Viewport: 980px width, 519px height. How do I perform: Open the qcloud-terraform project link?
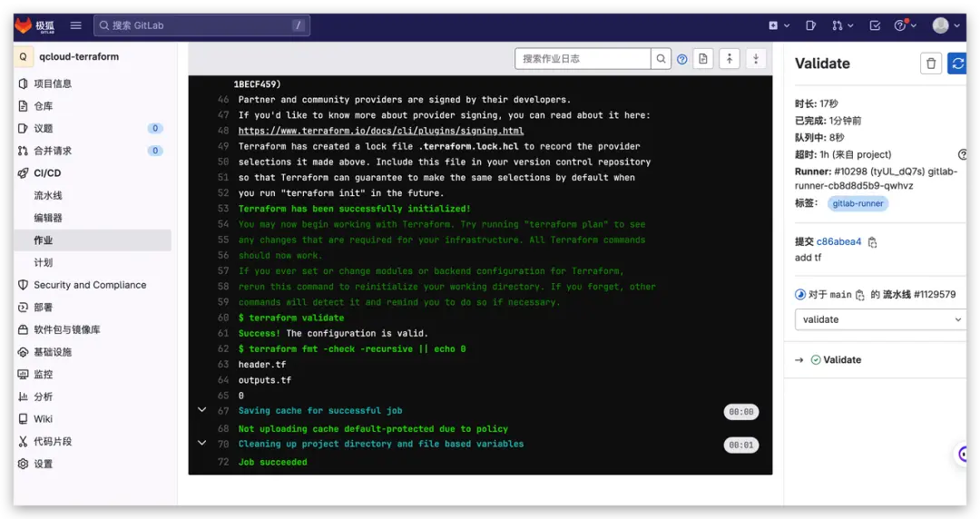79,56
